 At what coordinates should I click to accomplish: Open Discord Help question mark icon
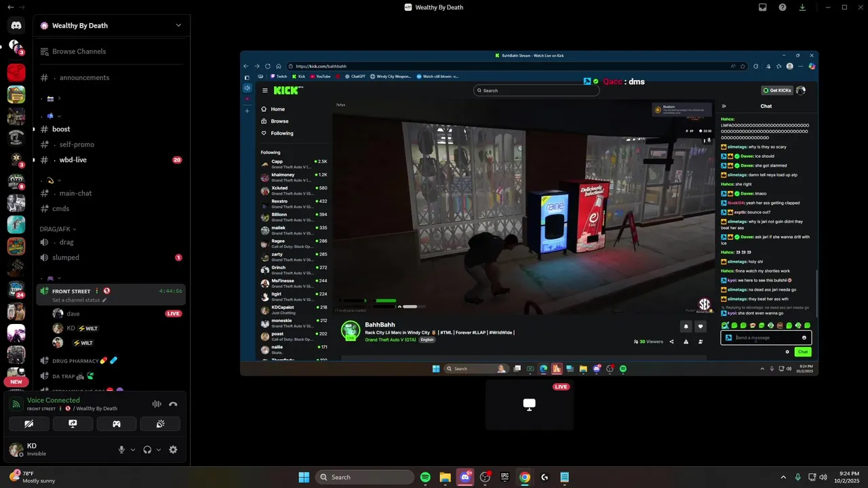[x=783, y=7]
